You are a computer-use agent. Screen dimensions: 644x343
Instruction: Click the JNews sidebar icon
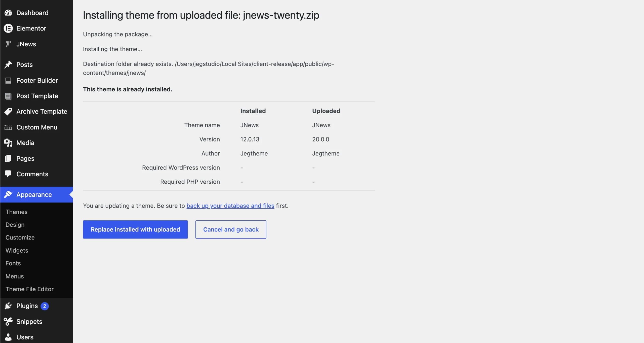coord(8,44)
